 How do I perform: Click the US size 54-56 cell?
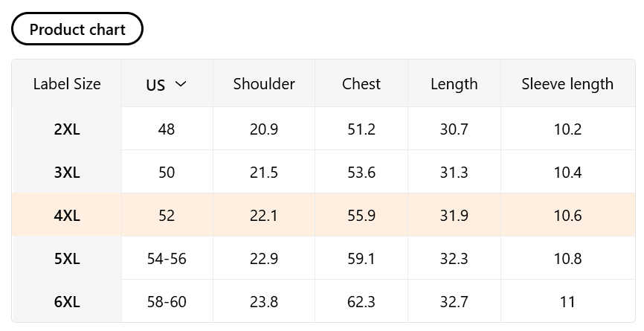coord(167,259)
